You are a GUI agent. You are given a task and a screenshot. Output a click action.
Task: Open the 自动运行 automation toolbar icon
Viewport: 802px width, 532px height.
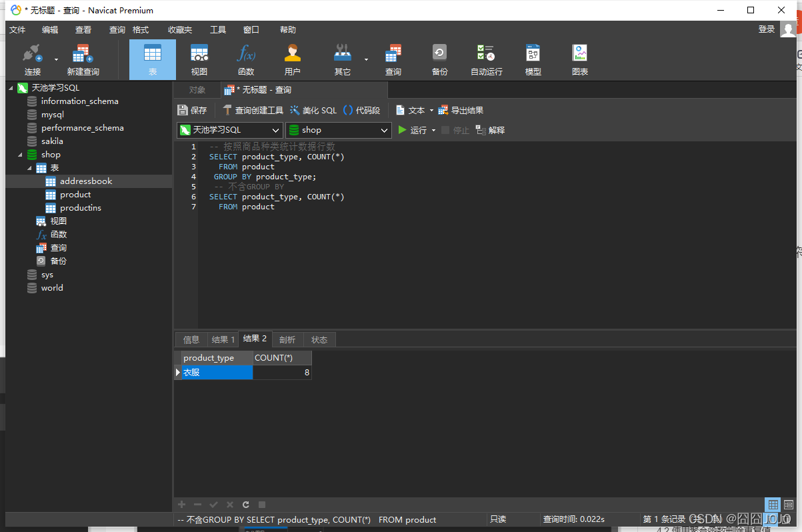pos(486,60)
